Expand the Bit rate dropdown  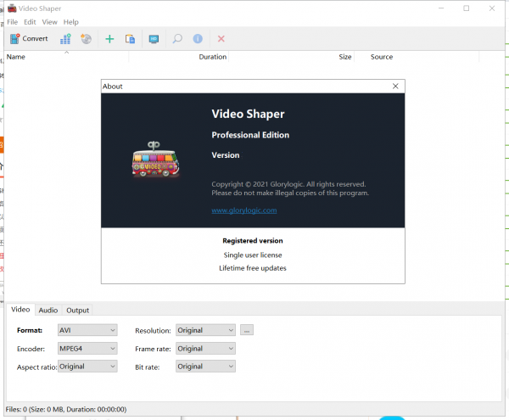pos(205,367)
